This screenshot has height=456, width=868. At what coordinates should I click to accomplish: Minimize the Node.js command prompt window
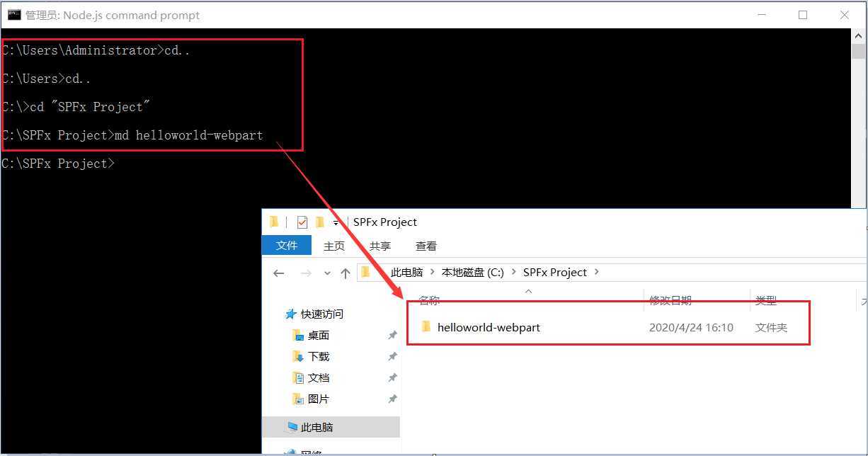[x=761, y=15]
